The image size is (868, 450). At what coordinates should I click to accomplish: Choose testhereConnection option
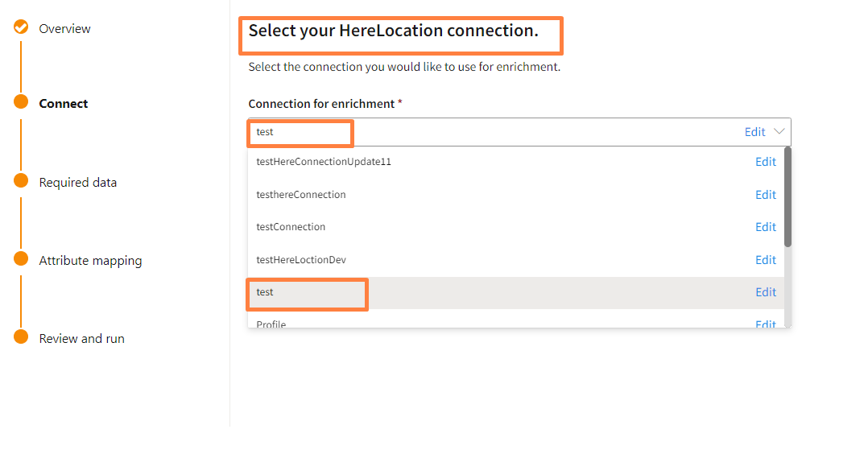pyautogui.click(x=301, y=195)
